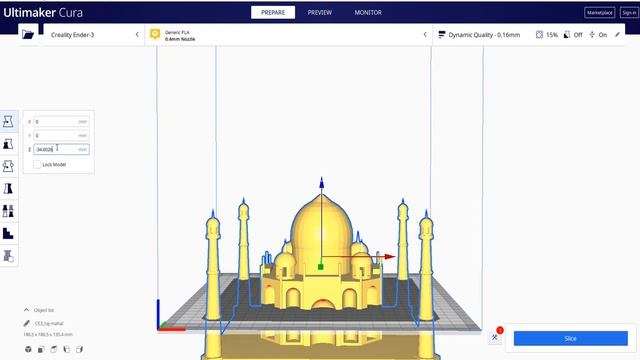
Task: Switch to top view cube icon
Action: (53, 349)
